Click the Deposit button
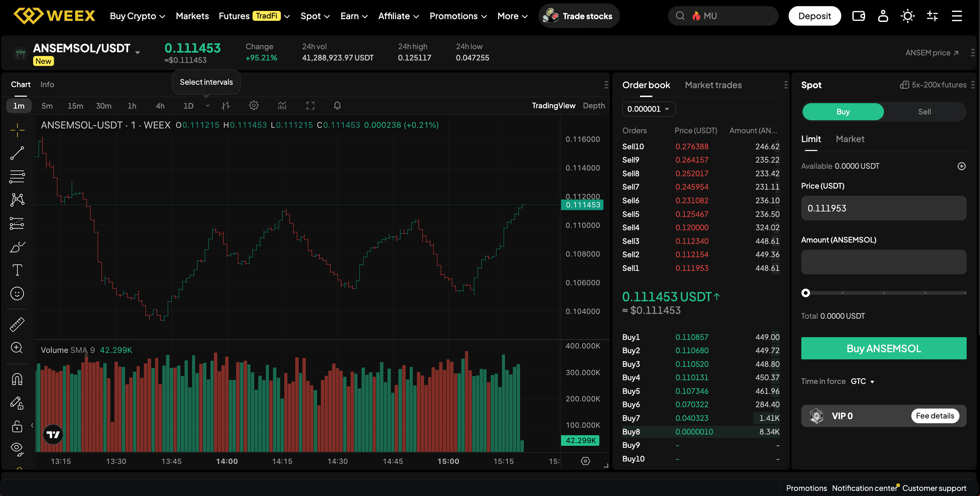Viewport: 980px width, 496px height. 815,16
